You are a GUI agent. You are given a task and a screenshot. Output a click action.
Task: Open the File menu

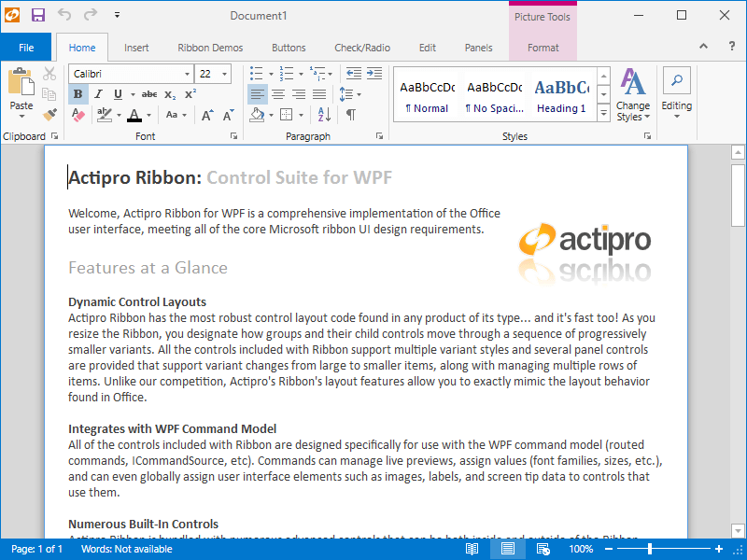click(x=26, y=48)
